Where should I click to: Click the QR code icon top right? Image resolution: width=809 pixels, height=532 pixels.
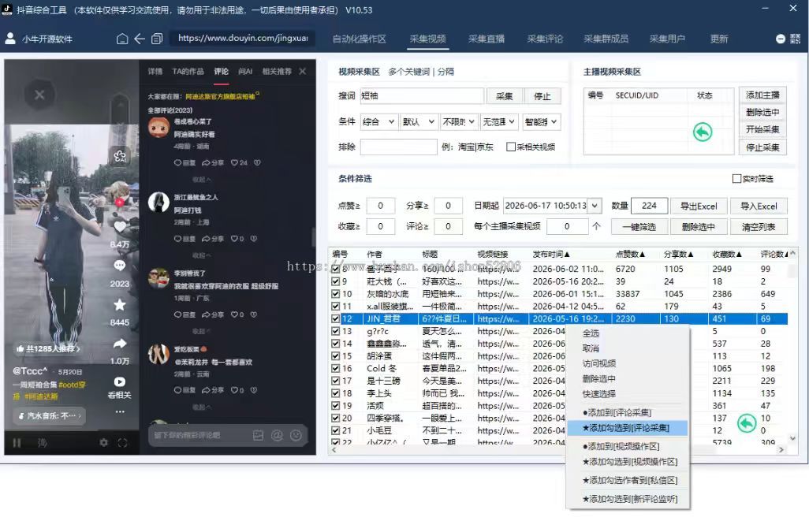tap(795, 39)
